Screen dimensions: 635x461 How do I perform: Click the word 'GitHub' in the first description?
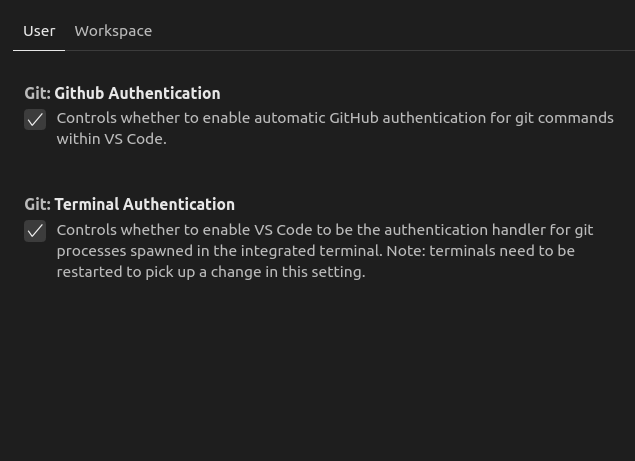point(354,118)
